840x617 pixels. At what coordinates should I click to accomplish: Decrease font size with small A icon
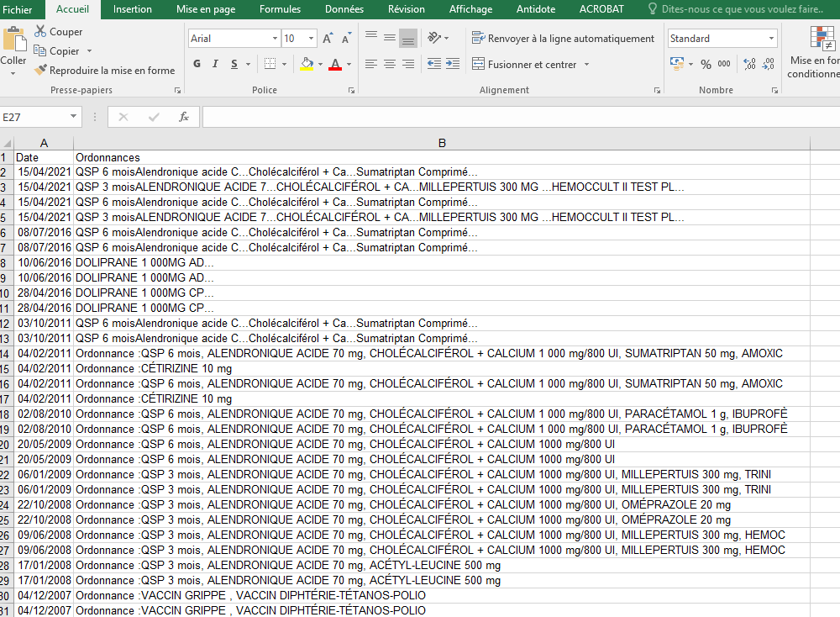click(346, 38)
